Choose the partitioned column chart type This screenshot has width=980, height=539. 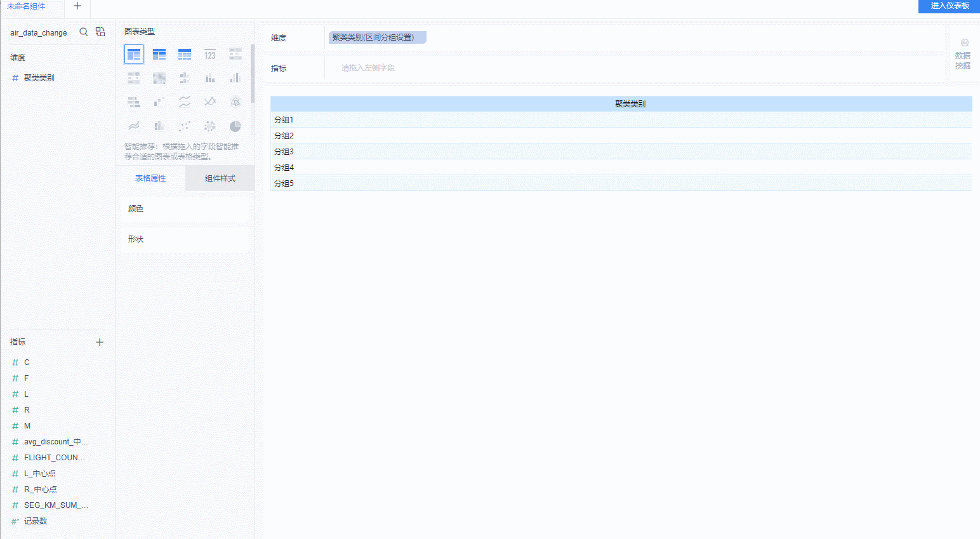[x=185, y=78]
